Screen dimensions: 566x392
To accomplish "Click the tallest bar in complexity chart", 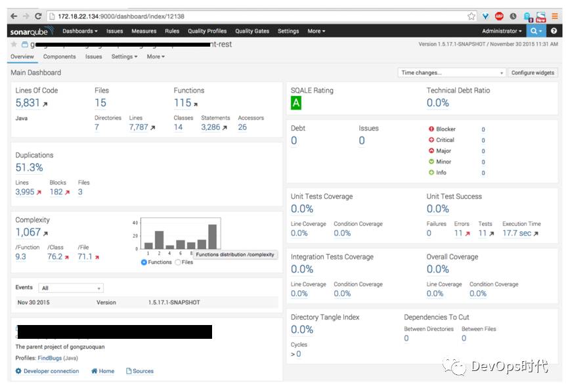I will (x=212, y=236).
